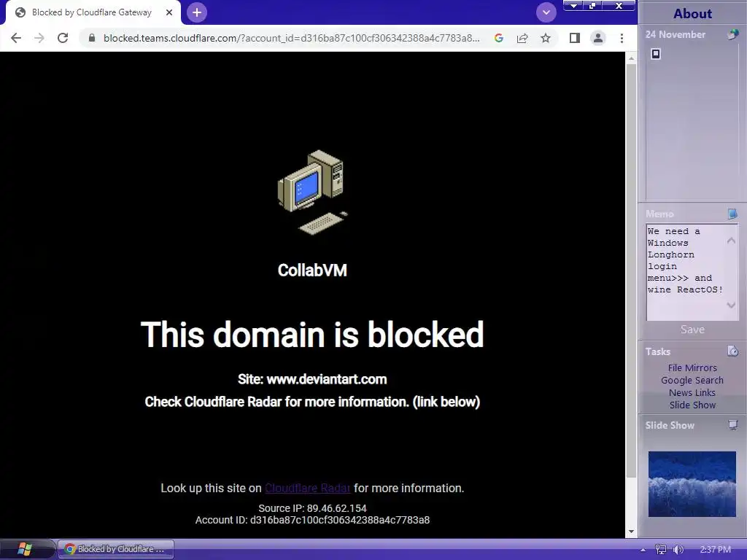
Task: Open the Tasks panel icon
Action: 732,351
